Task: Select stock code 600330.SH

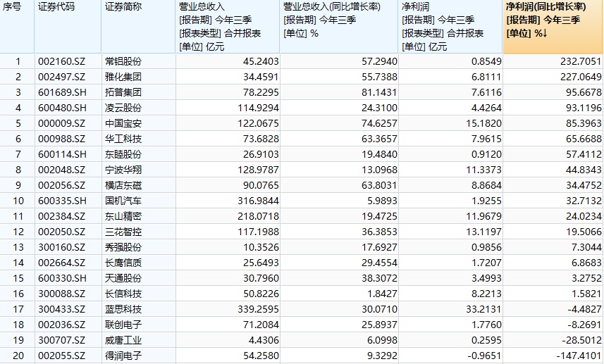Action: click(x=62, y=278)
